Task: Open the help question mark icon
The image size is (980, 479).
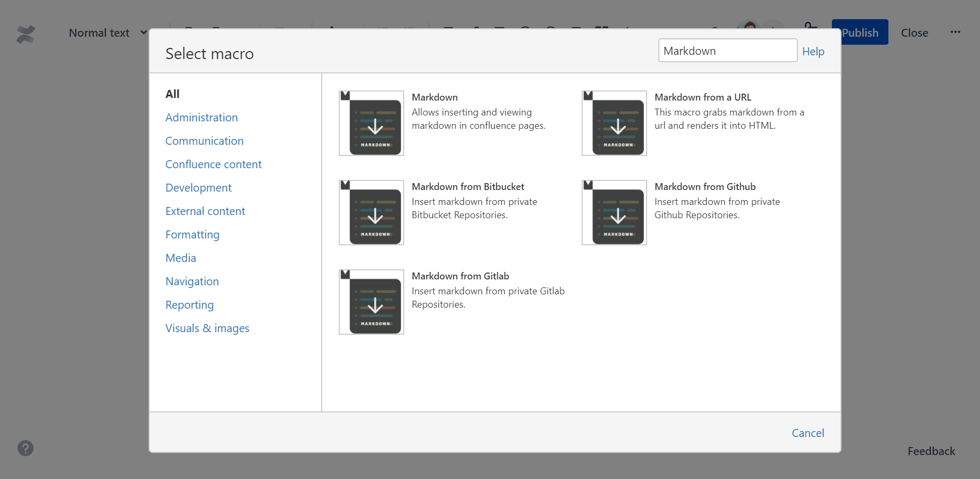Action: point(26,448)
